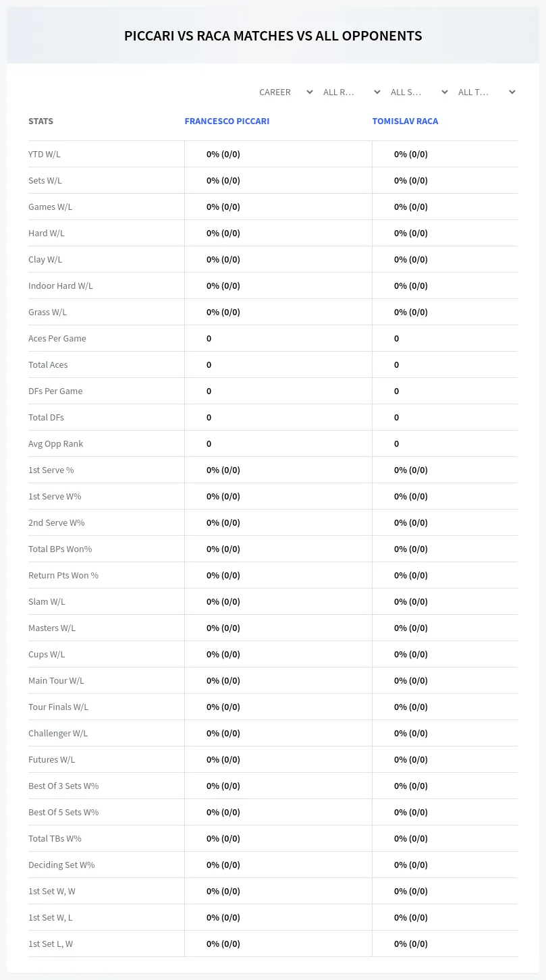This screenshot has height=980, width=546.
Task: Open Francesco Piccari player profile link
Action: click(227, 121)
